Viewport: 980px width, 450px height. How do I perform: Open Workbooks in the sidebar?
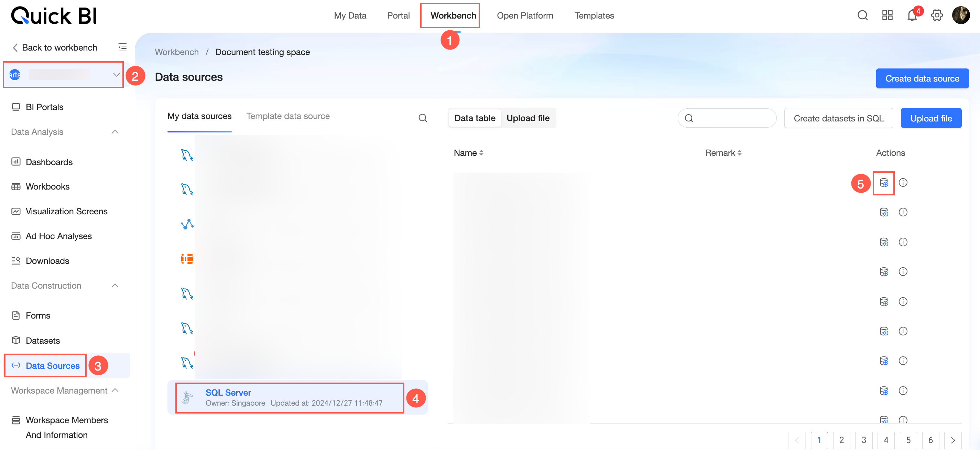click(x=47, y=186)
